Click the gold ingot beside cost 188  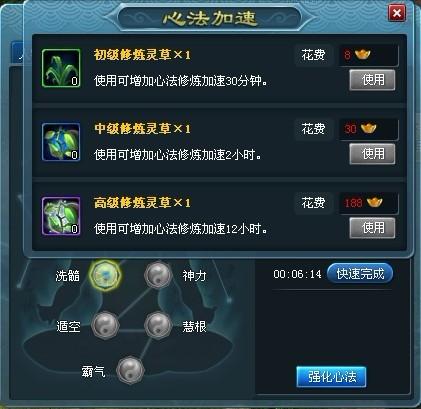tap(374, 202)
